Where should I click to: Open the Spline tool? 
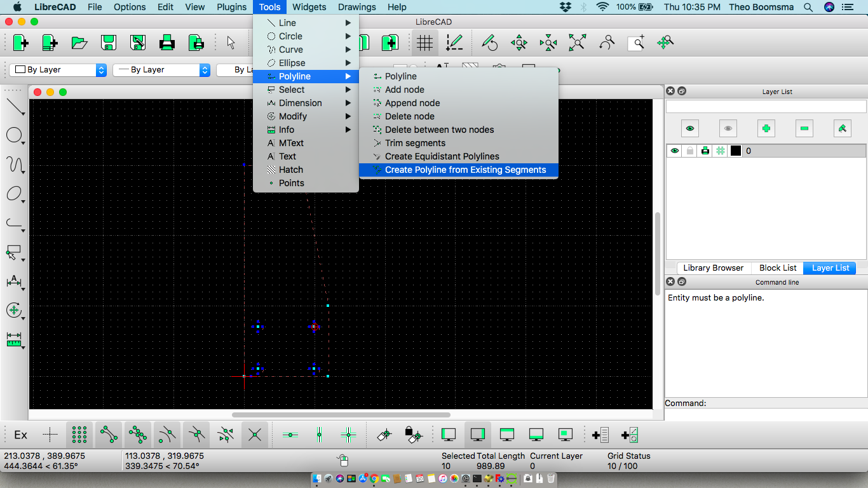click(x=14, y=164)
